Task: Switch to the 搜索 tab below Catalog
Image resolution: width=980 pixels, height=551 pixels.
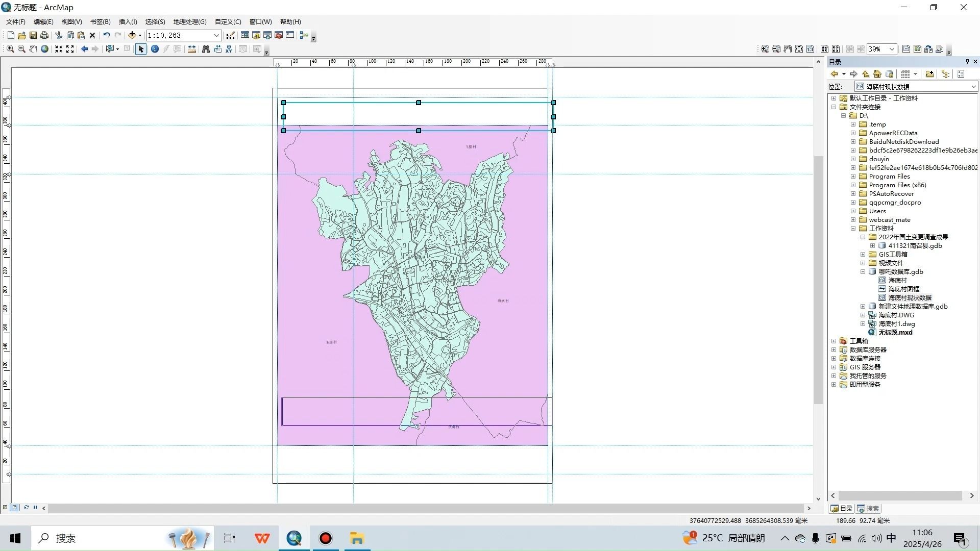Action: 868,509
